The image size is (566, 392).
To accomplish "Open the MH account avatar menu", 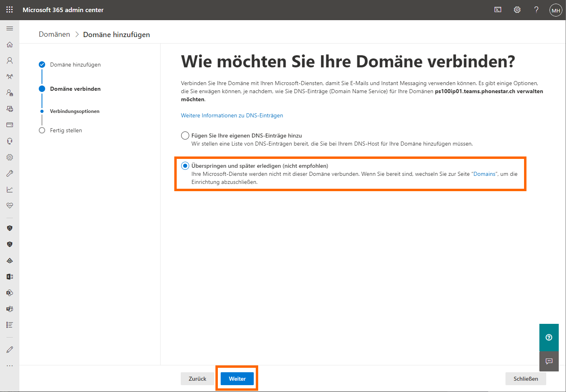I will (556, 10).
